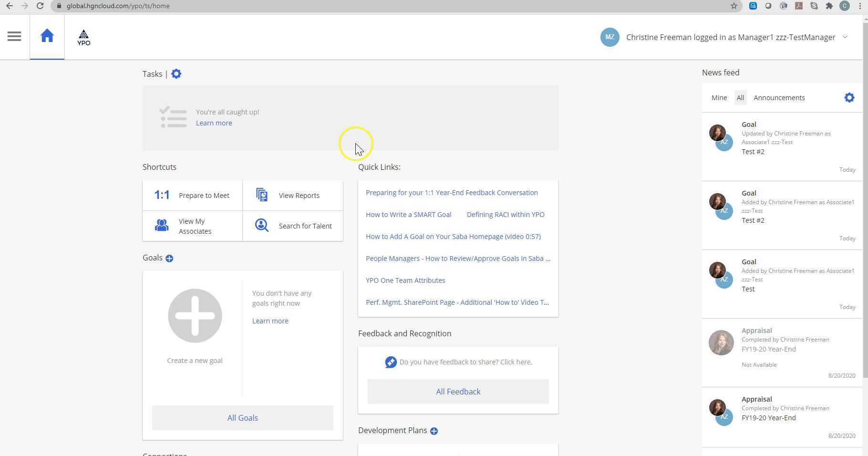Viewport: 868px width, 456px height.
Task: Click the All Feedback button
Action: coord(458,391)
